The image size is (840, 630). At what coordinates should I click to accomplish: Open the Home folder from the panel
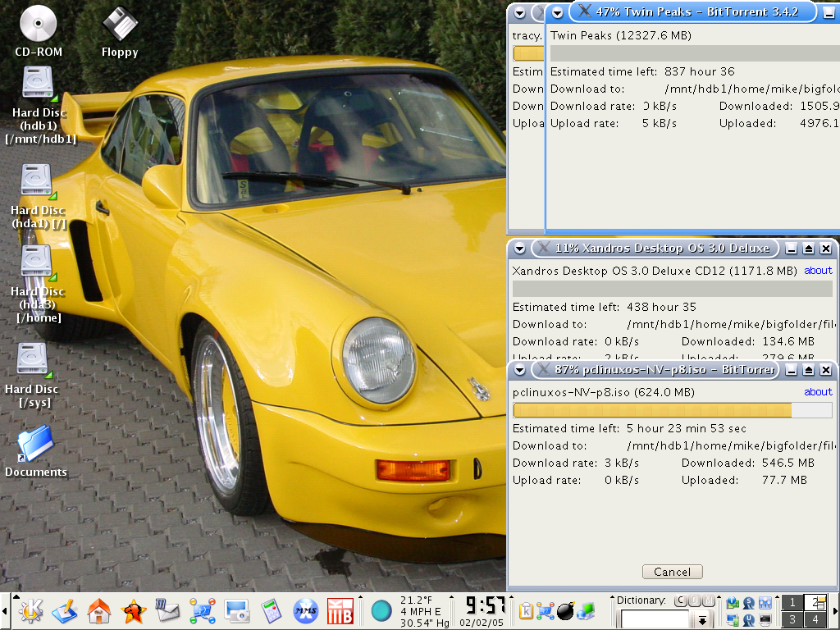point(99,610)
